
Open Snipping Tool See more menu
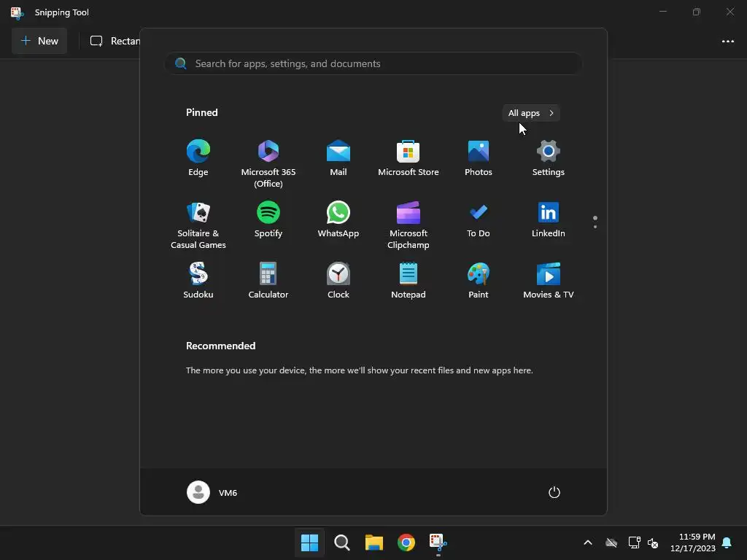coord(728,42)
